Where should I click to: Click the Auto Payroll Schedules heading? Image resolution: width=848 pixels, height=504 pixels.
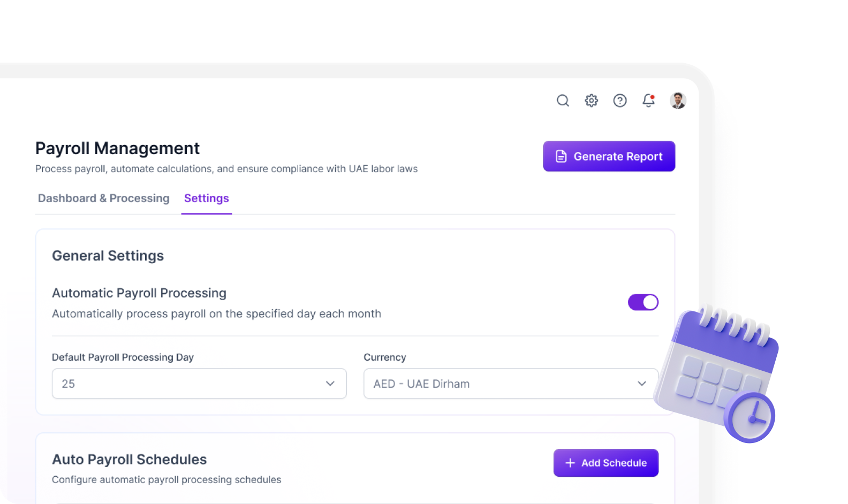pyautogui.click(x=129, y=460)
